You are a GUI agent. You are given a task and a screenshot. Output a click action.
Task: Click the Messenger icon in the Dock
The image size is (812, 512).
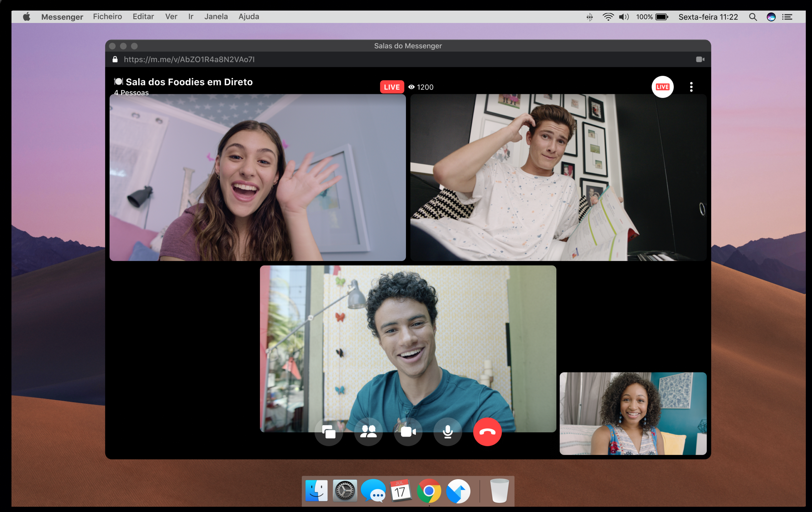click(x=373, y=491)
